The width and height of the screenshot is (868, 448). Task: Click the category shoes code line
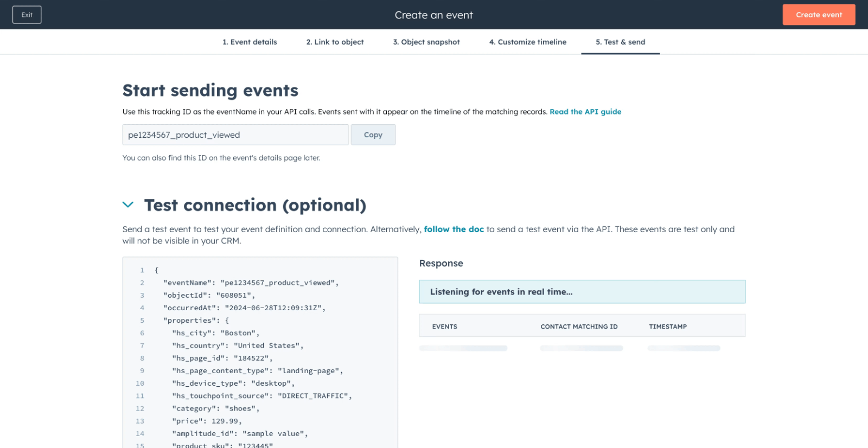coord(216,408)
